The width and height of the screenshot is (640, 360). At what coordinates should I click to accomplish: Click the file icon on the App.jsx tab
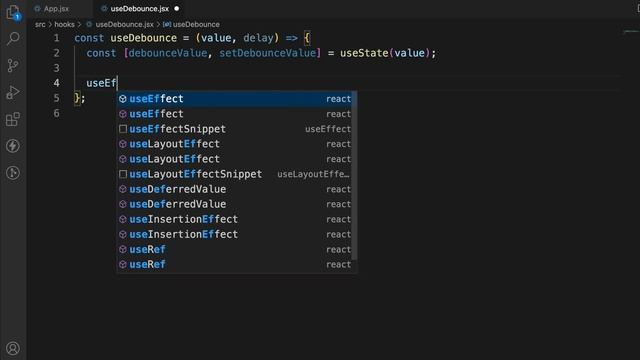click(x=38, y=9)
